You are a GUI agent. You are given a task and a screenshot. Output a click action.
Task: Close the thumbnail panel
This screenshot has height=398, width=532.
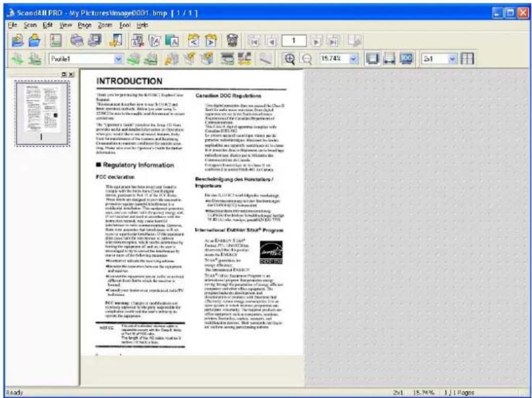tap(71, 74)
